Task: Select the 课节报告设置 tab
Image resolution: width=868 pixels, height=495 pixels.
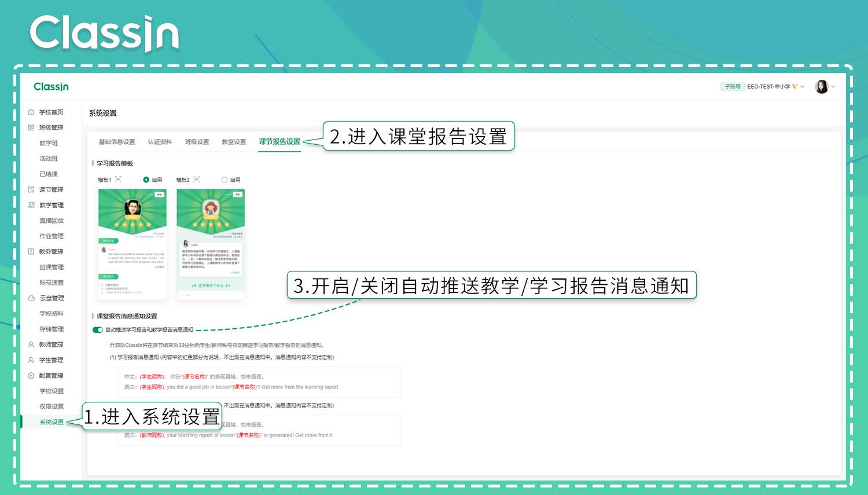Action: [279, 142]
